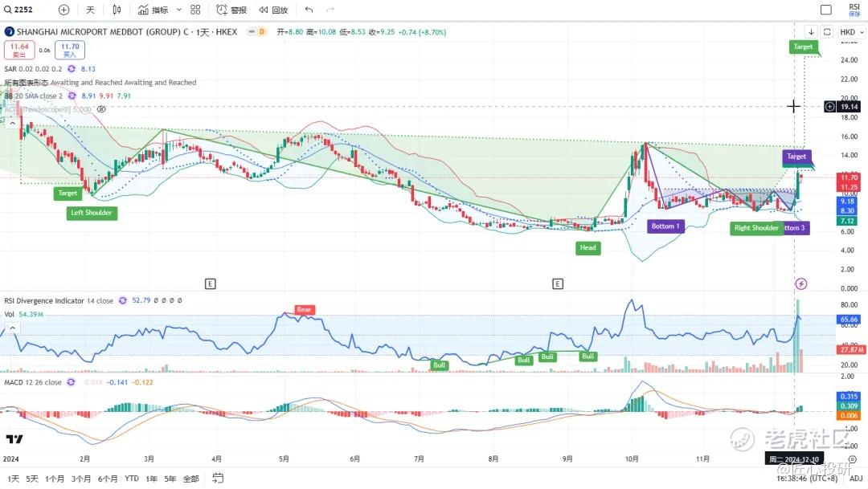Open the candlestick chart style menu
This screenshot has width=868, height=489.
pyautogui.click(x=117, y=10)
